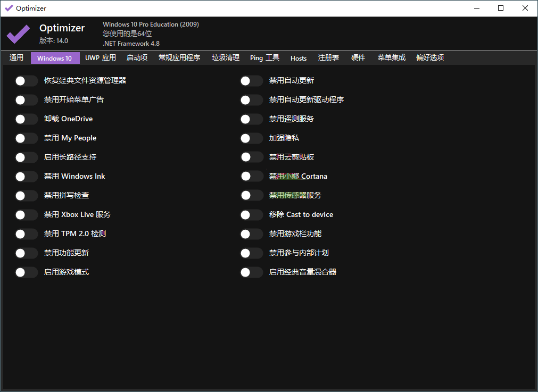This screenshot has width=538, height=392.
Task: Enable 禁用开始菜单广告 switch
Action: pyautogui.click(x=27, y=100)
